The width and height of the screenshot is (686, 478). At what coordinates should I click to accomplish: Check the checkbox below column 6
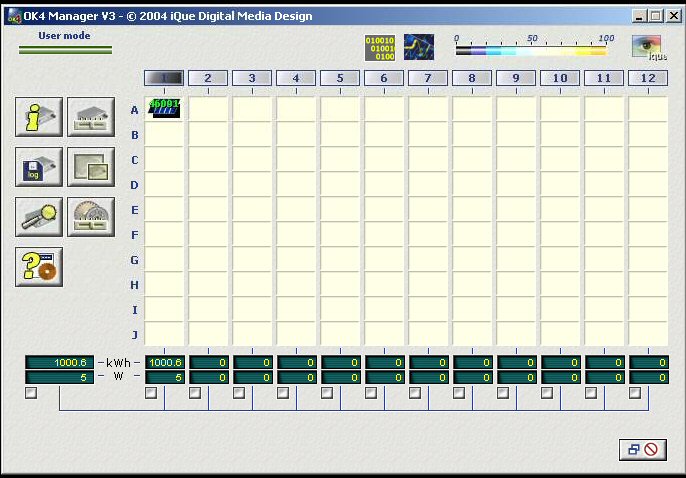tap(371, 394)
